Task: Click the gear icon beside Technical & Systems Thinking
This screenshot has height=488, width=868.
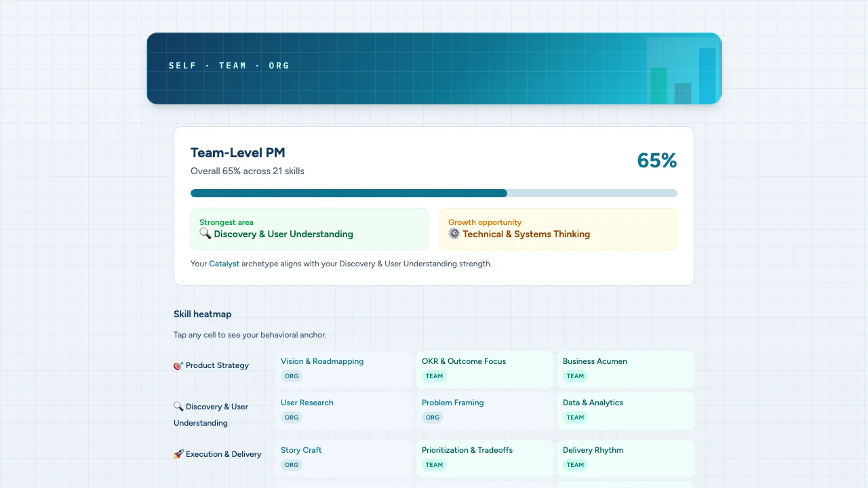Action: (454, 234)
